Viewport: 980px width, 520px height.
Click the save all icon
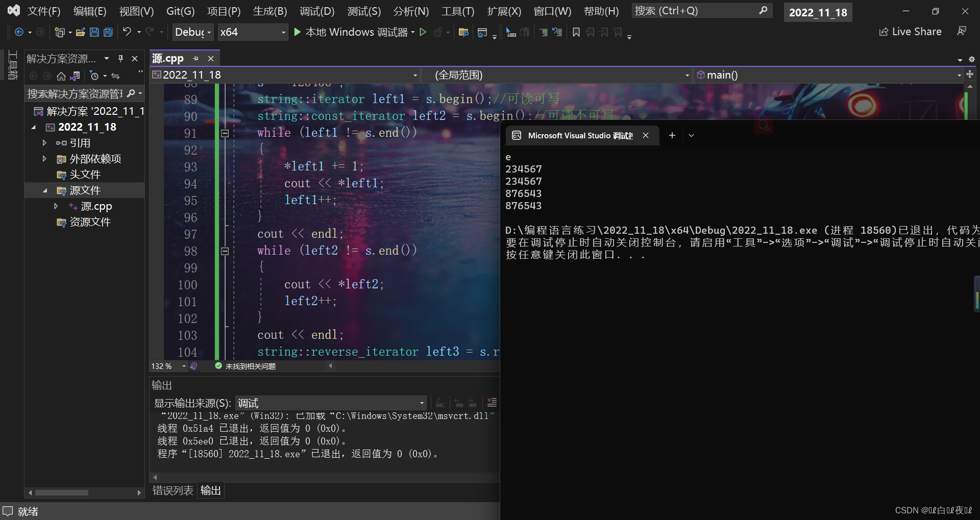pyautogui.click(x=108, y=32)
